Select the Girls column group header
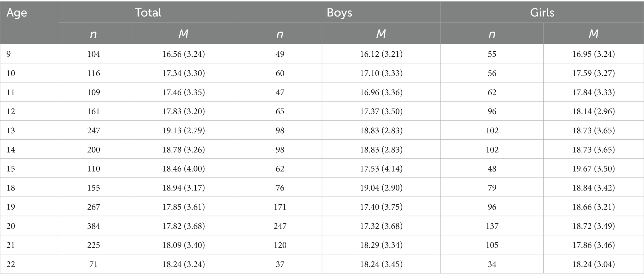Screen dimensions: 644x279 542,12
